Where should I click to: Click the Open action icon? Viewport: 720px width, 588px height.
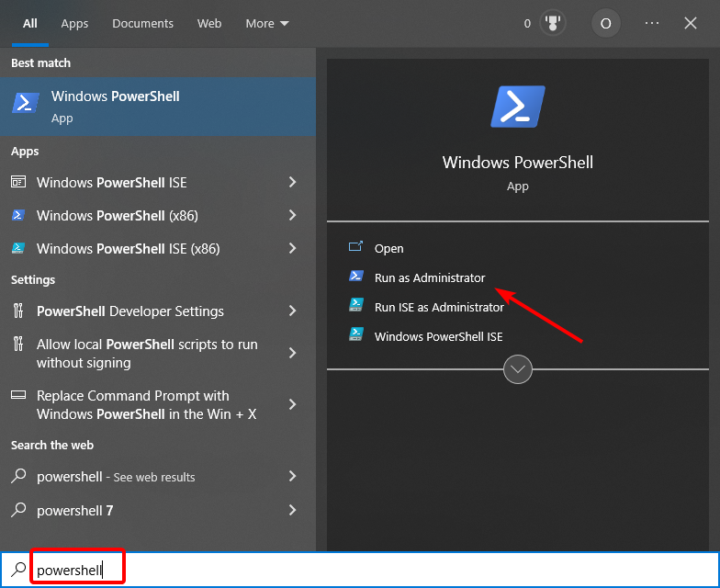point(356,247)
